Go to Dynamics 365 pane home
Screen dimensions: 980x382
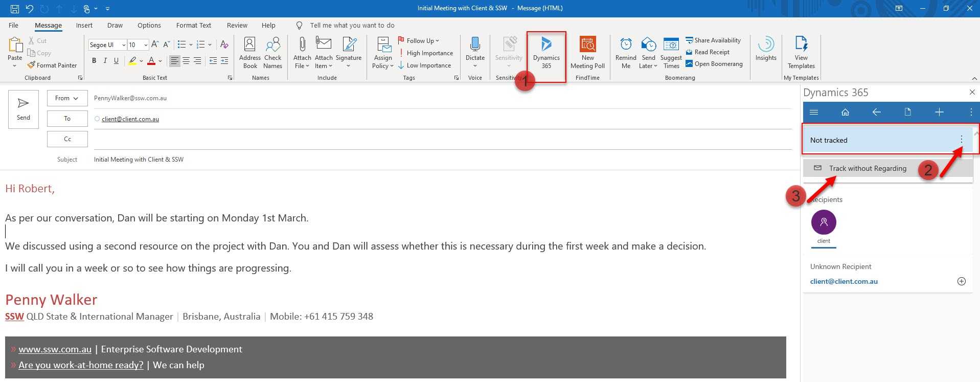point(845,112)
